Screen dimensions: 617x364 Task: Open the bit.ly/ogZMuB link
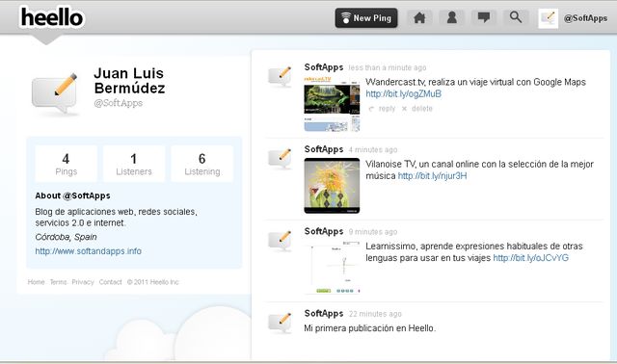pos(403,94)
